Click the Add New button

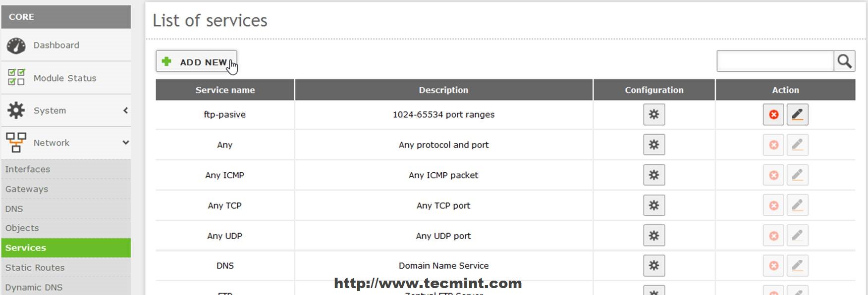[x=196, y=62]
